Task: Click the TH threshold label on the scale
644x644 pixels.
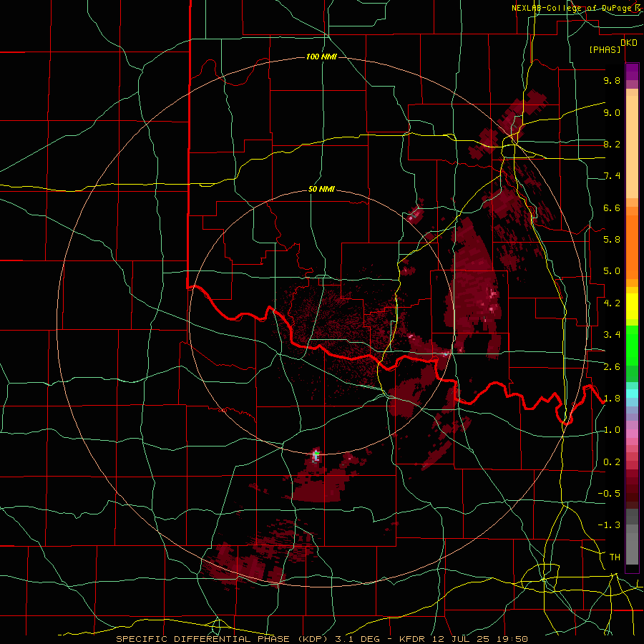Action: [615, 557]
